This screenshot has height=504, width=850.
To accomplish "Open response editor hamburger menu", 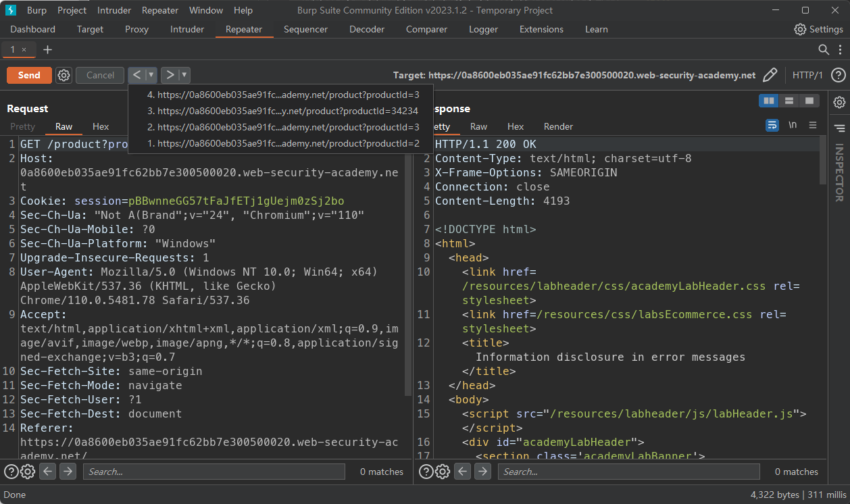I will [813, 125].
